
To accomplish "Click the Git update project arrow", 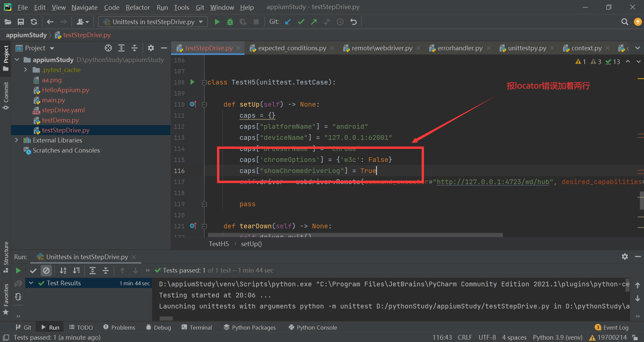I will (288, 22).
